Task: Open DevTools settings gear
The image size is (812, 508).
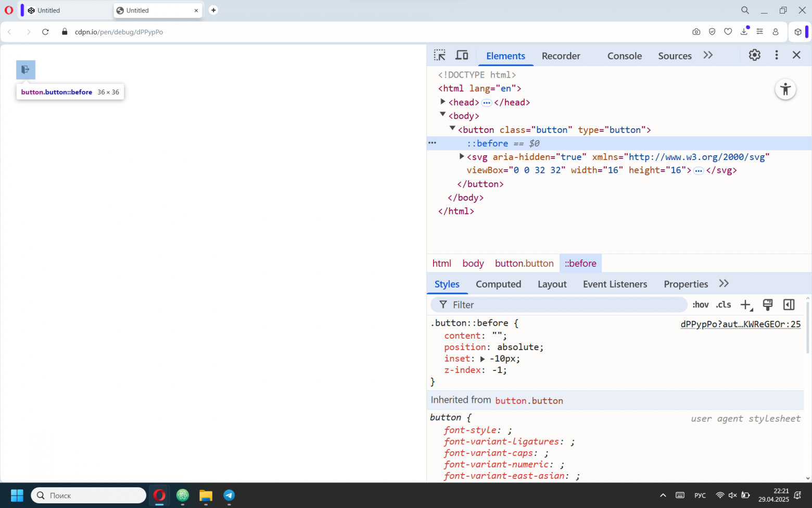Action: [x=754, y=55]
